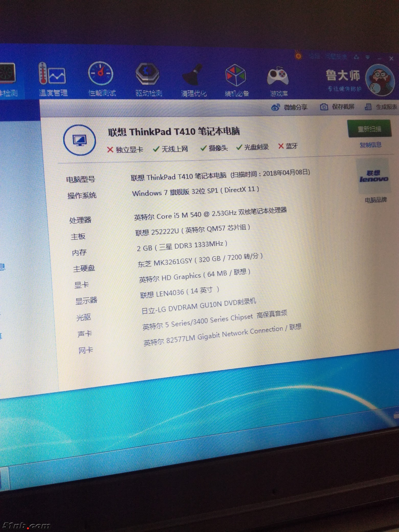Viewport: 399px width, 532px height.
Task: Click the orange medal icon in the title bar
Action: pyautogui.click(x=298, y=55)
